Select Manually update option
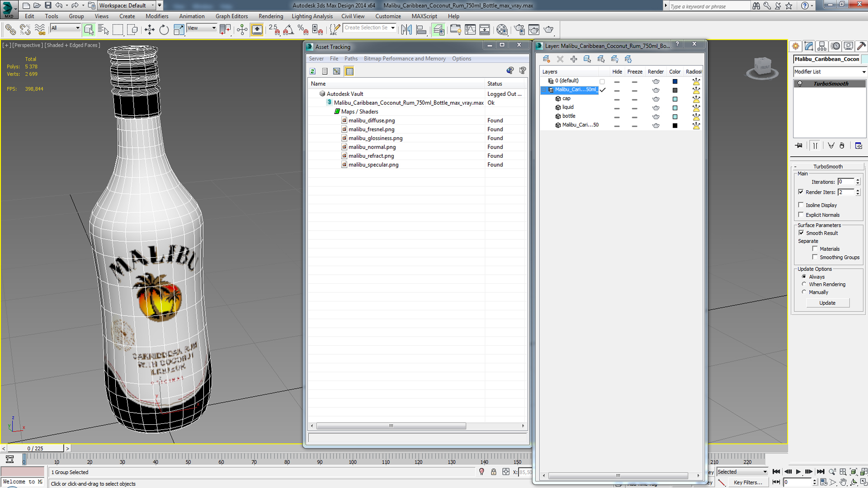Screen dimensions: 868x488 click(804, 292)
